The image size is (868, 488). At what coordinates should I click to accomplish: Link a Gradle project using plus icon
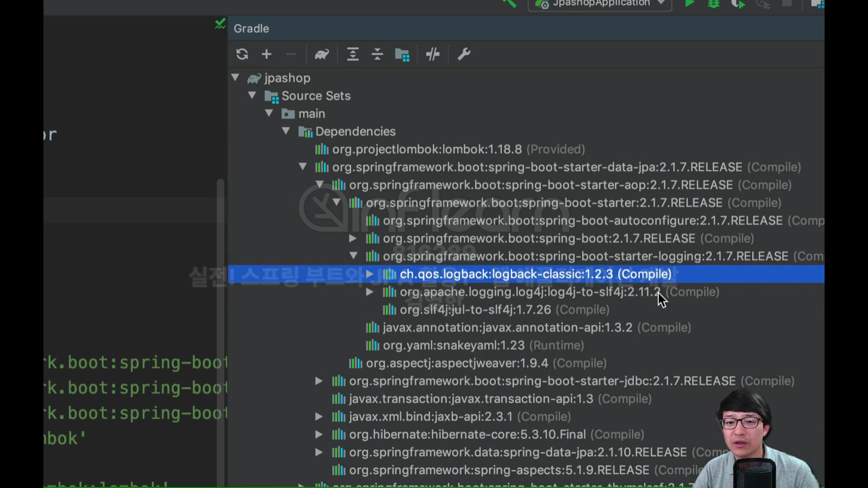tap(267, 54)
